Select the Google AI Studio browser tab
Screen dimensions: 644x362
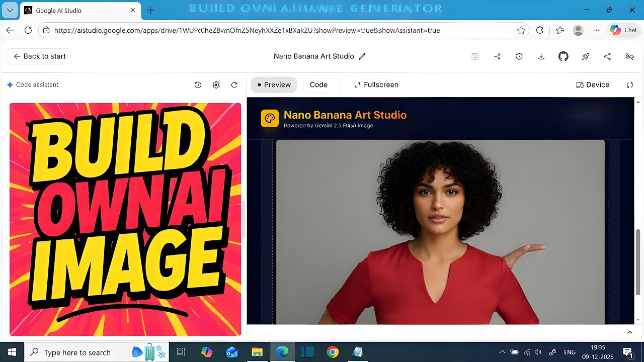[x=80, y=10]
